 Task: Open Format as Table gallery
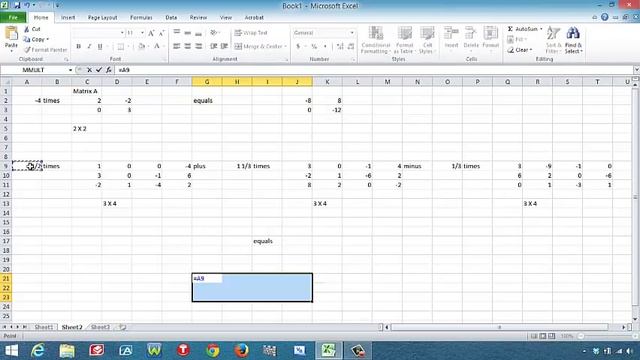404,40
